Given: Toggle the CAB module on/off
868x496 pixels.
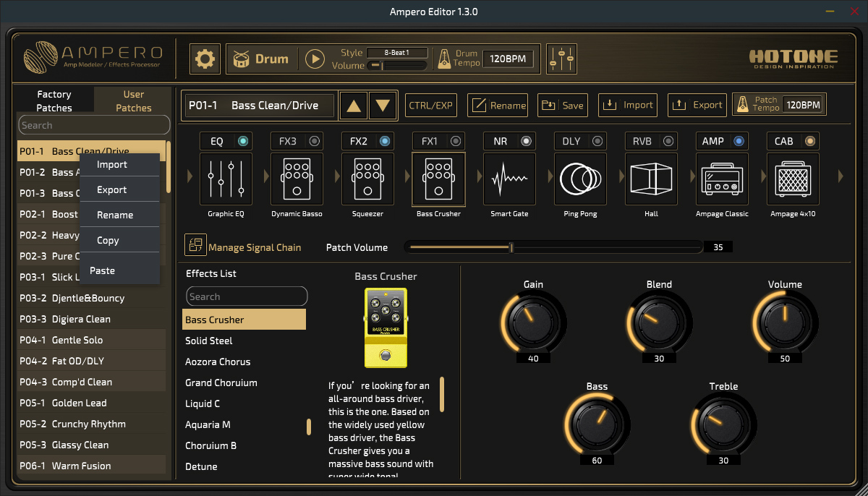Looking at the screenshot, I should (x=810, y=141).
